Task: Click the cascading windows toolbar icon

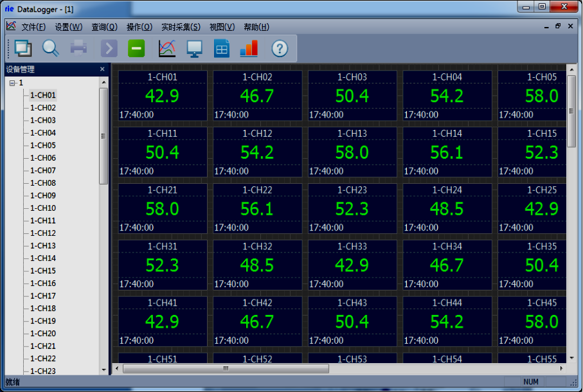Action: click(23, 48)
